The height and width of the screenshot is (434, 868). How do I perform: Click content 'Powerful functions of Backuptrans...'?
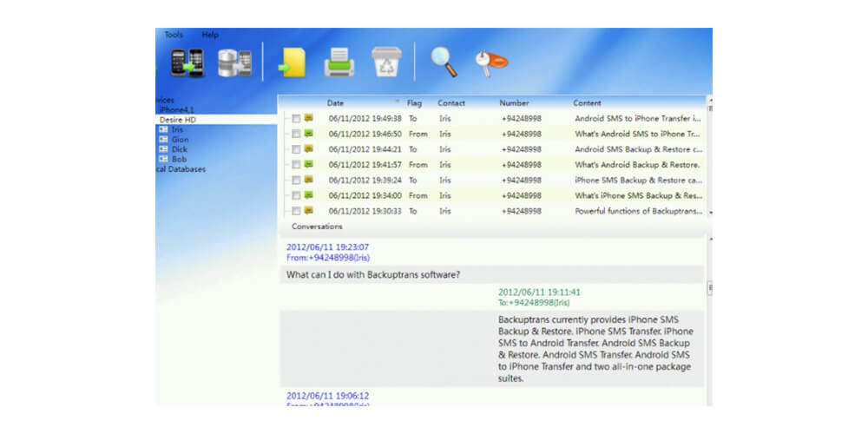(x=639, y=211)
